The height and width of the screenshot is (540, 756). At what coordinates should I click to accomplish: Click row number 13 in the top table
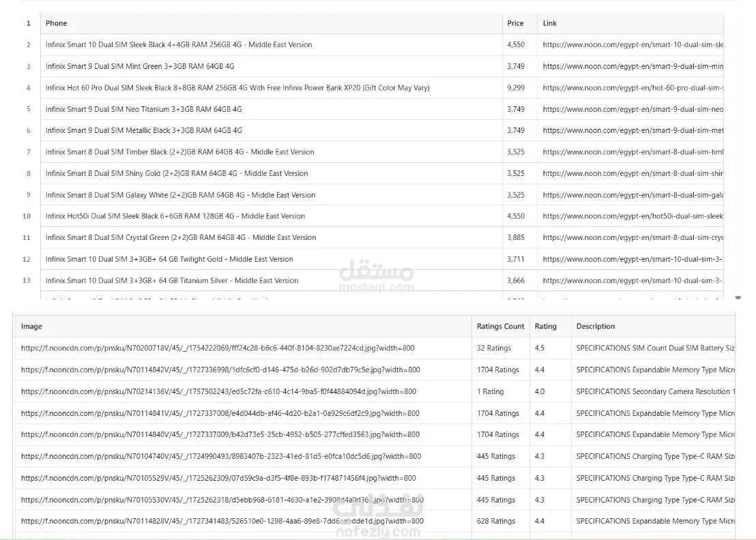[x=27, y=280]
